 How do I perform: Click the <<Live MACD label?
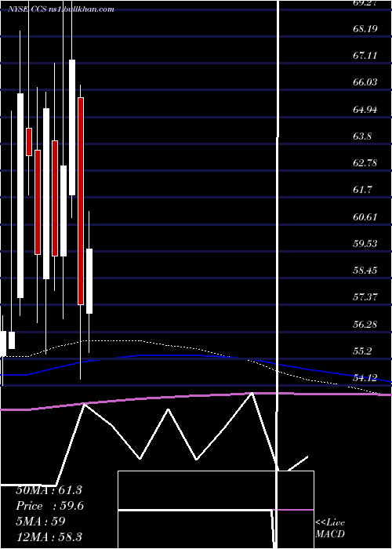tap(330, 529)
